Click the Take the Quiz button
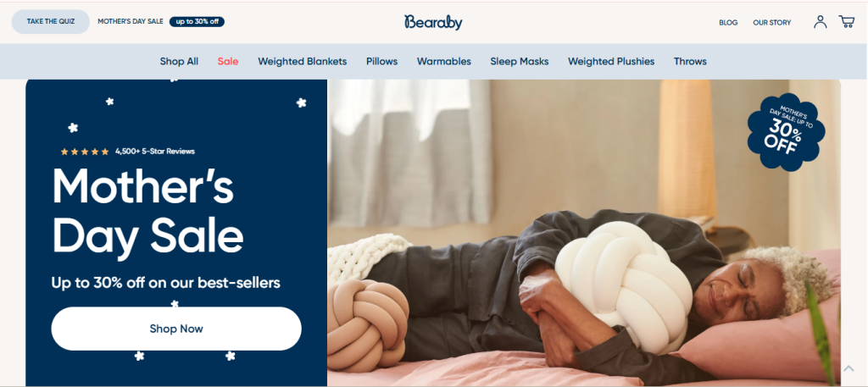This screenshot has width=868, height=387. coord(50,21)
